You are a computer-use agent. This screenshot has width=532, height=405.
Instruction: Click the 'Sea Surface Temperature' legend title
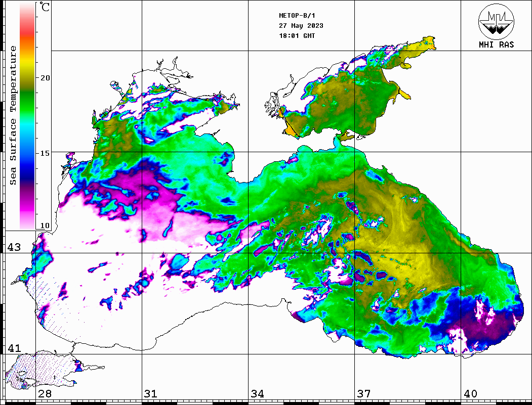point(13,115)
